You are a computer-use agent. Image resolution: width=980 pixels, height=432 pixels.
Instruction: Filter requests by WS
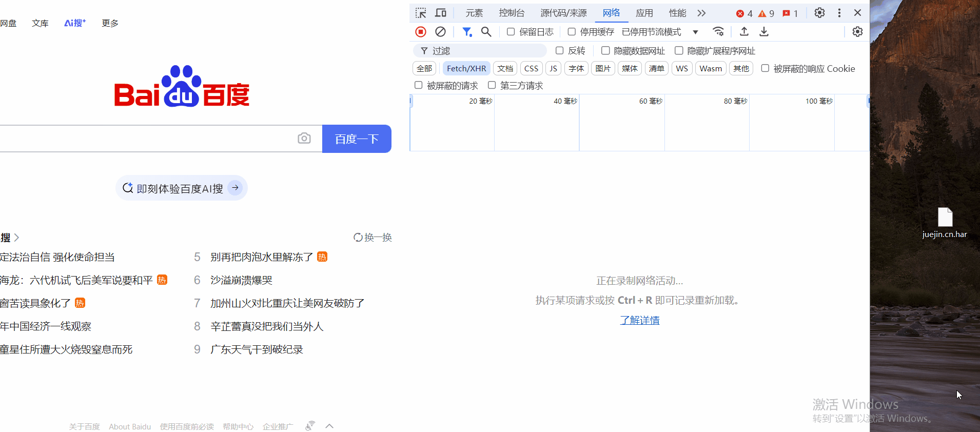(x=682, y=68)
